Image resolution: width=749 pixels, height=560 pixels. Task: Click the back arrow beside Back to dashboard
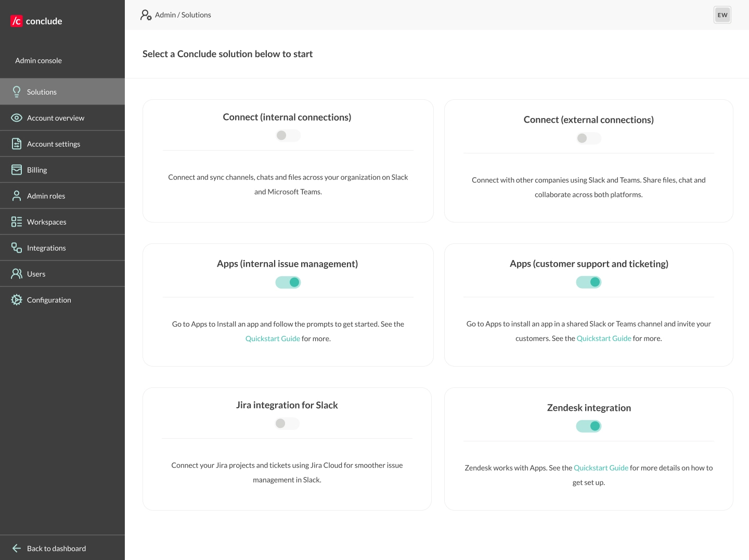tap(17, 549)
